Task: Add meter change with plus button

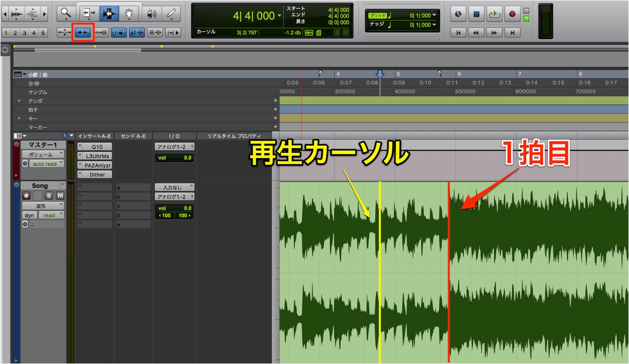Action: (275, 110)
